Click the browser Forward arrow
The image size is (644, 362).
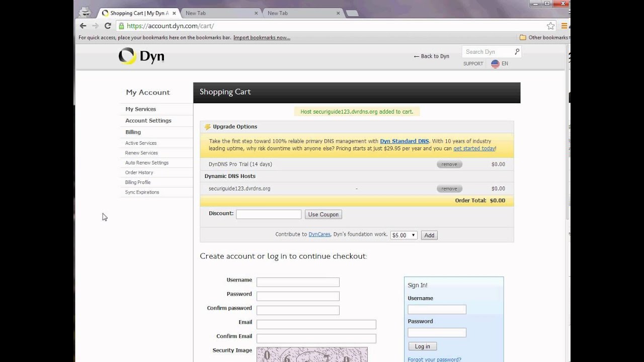pos(95,26)
